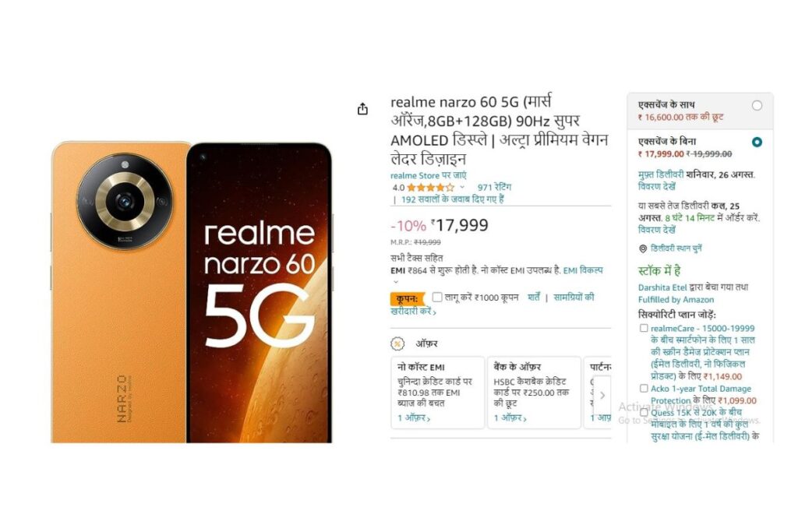This screenshot has width=798, height=532.
Task: Check the Acko Total Damage Protection box
Action: 644,389
